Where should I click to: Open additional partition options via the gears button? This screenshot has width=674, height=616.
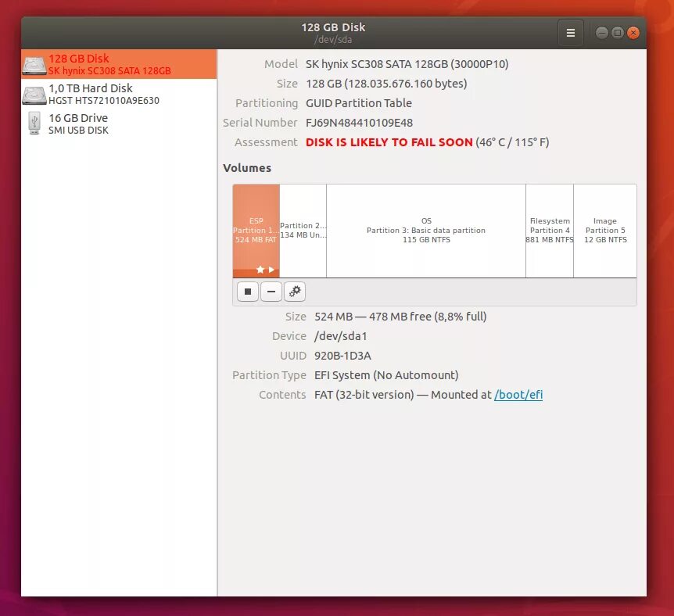coord(295,292)
